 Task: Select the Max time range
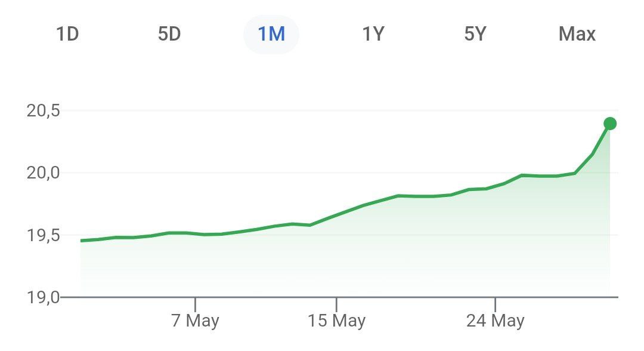click(x=577, y=34)
